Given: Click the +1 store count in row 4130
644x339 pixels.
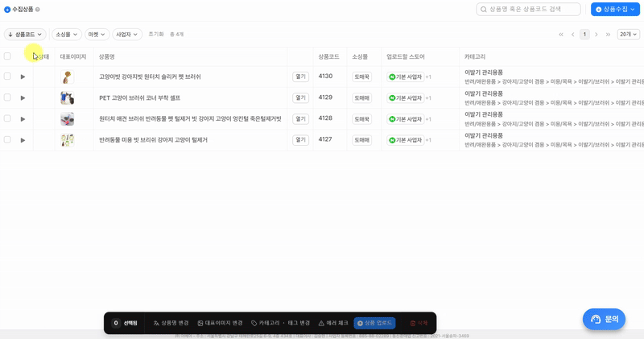Looking at the screenshot, I should pos(428,76).
